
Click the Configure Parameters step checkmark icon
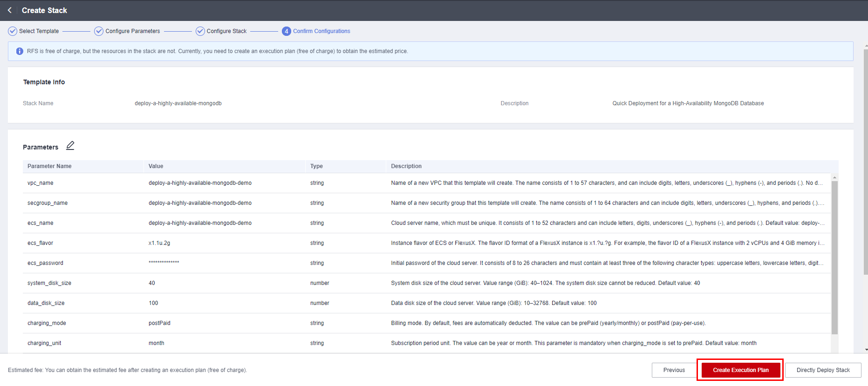tap(99, 31)
